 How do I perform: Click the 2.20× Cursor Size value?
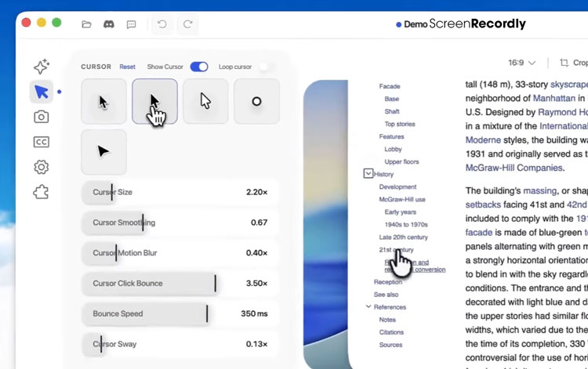pyautogui.click(x=257, y=192)
